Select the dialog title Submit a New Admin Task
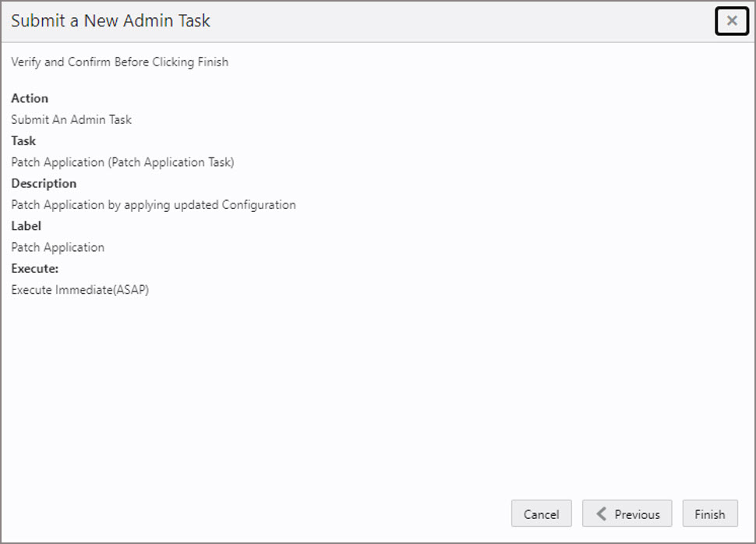 pos(109,21)
